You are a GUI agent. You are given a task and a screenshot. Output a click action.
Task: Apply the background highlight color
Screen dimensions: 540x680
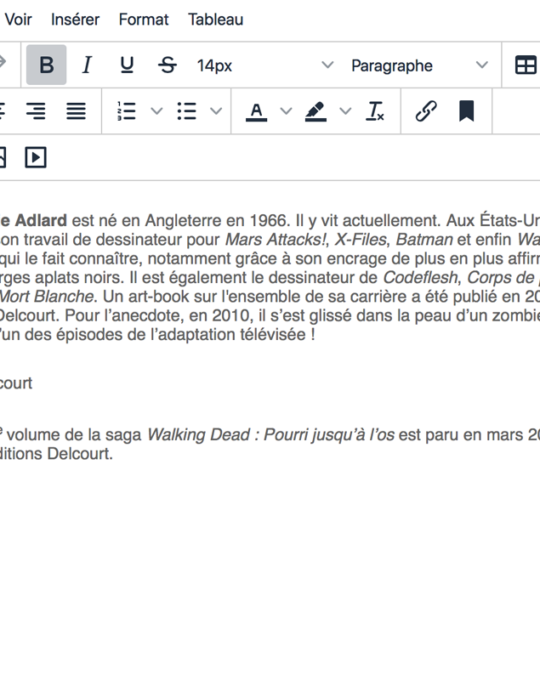click(316, 111)
